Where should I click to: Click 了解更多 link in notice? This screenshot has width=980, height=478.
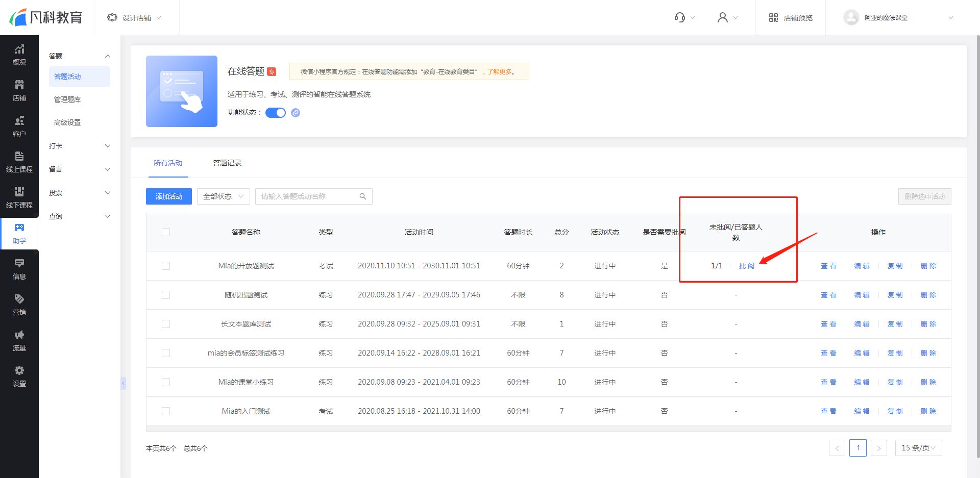pyautogui.click(x=499, y=72)
